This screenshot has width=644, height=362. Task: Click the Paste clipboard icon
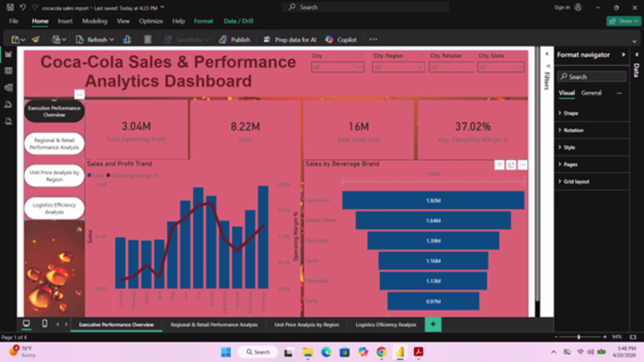(x=16, y=40)
